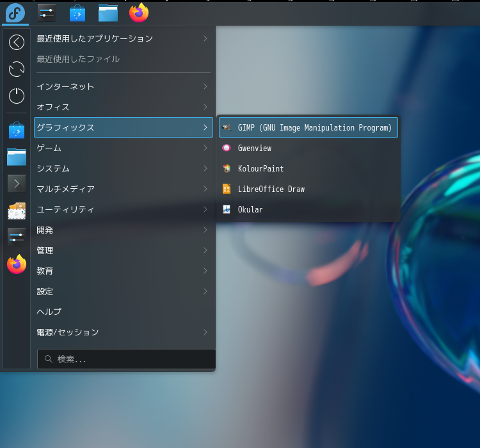This screenshot has width=480, height=448.
Task: Launch LibreOffice Draw
Action: (x=308, y=189)
